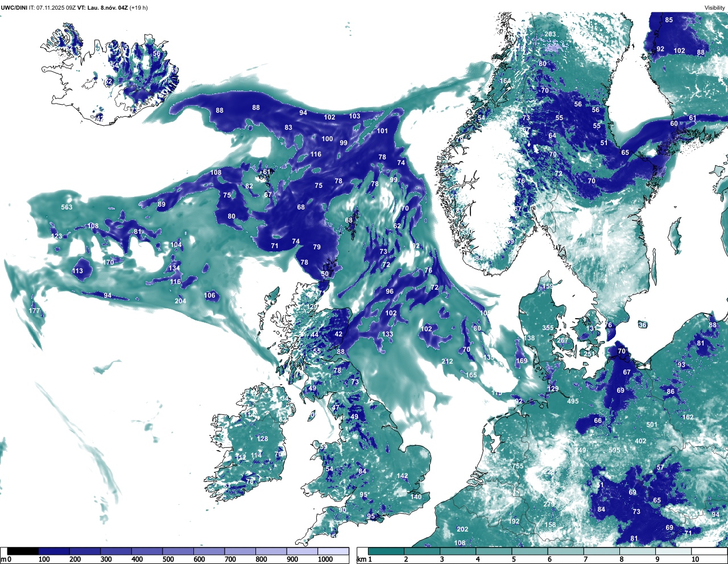Click the 'm' unit label in legend
This screenshot has width=728, height=564.
pyautogui.click(x=3, y=559)
